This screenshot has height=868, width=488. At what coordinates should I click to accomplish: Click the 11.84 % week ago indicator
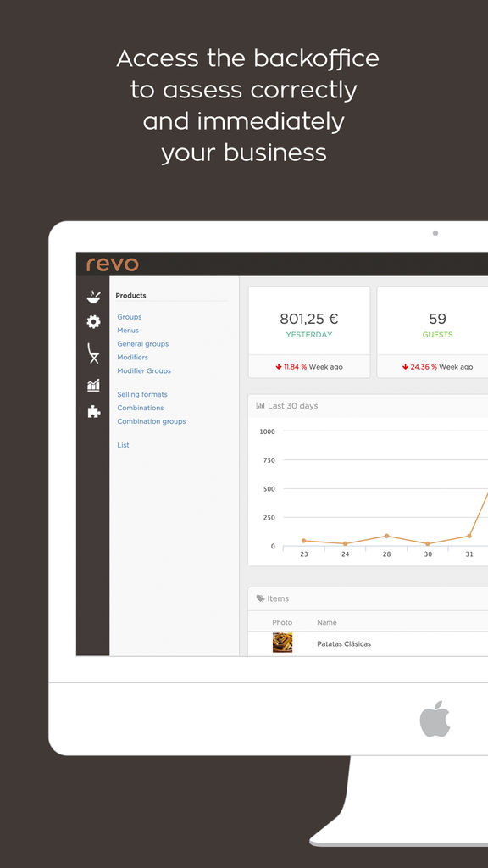[x=308, y=367]
